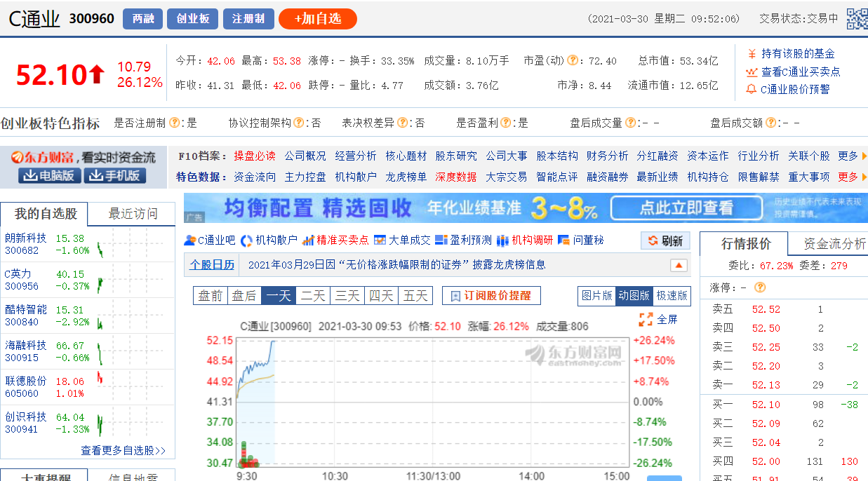
Task: Add stock with +加自选 button
Action: pyautogui.click(x=317, y=19)
